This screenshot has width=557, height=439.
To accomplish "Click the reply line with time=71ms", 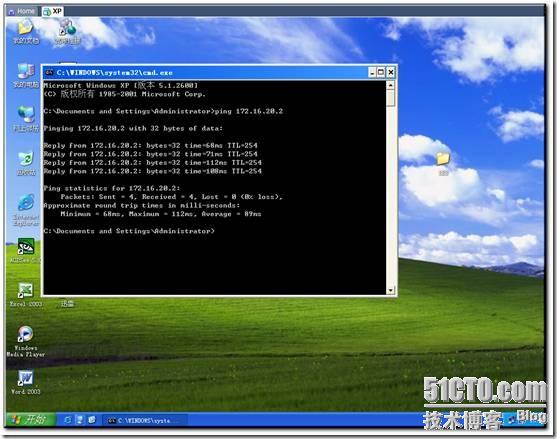I will [x=150, y=154].
